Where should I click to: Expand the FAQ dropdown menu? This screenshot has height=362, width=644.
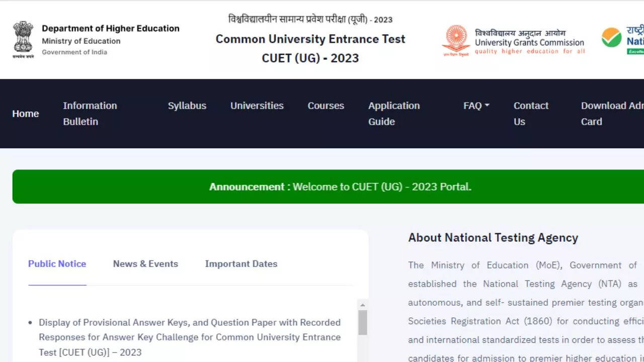tap(476, 106)
